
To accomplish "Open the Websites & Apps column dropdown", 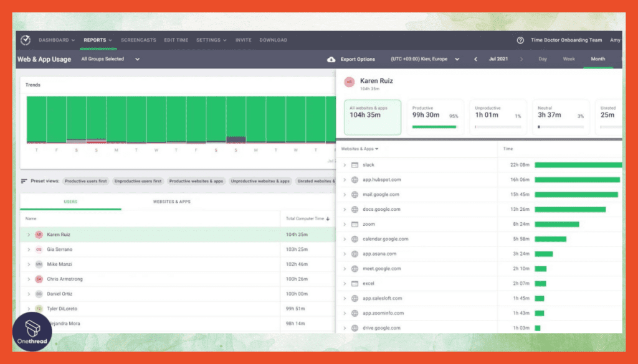I will (x=359, y=149).
